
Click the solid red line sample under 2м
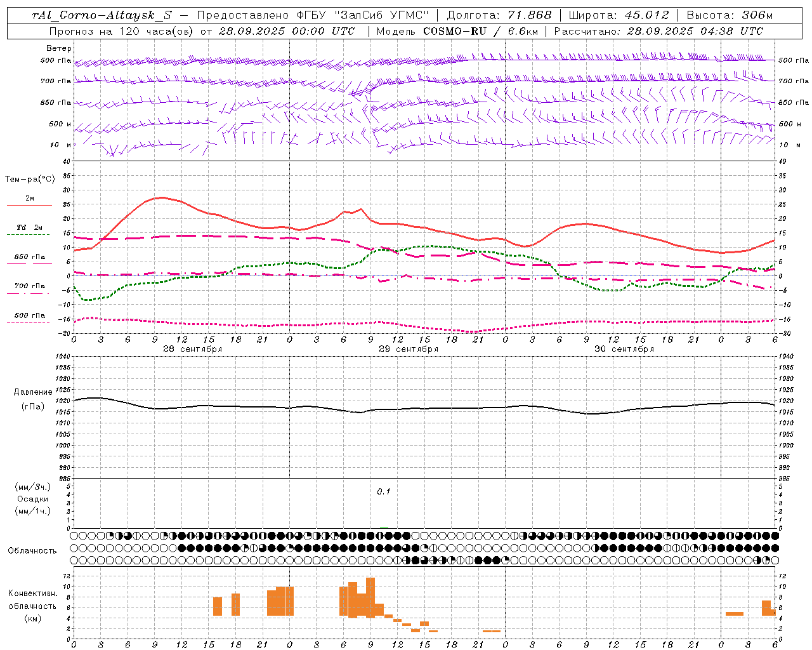click(x=29, y=206)
